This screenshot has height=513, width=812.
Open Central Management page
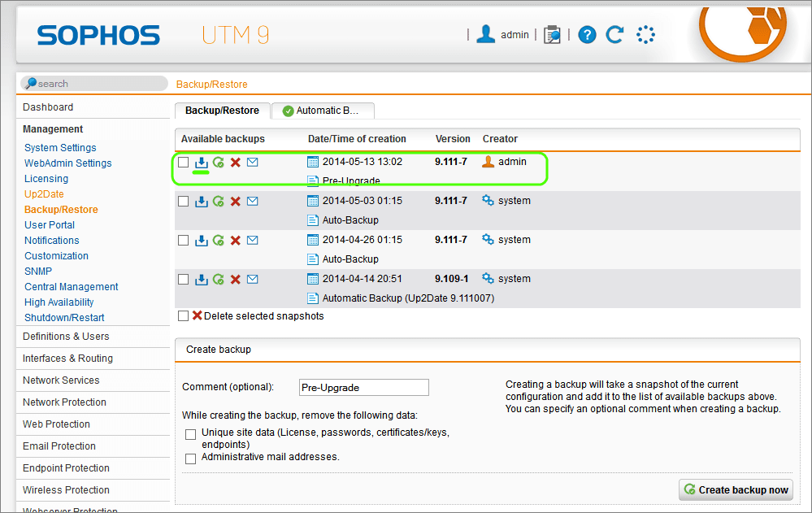[72, 286]
